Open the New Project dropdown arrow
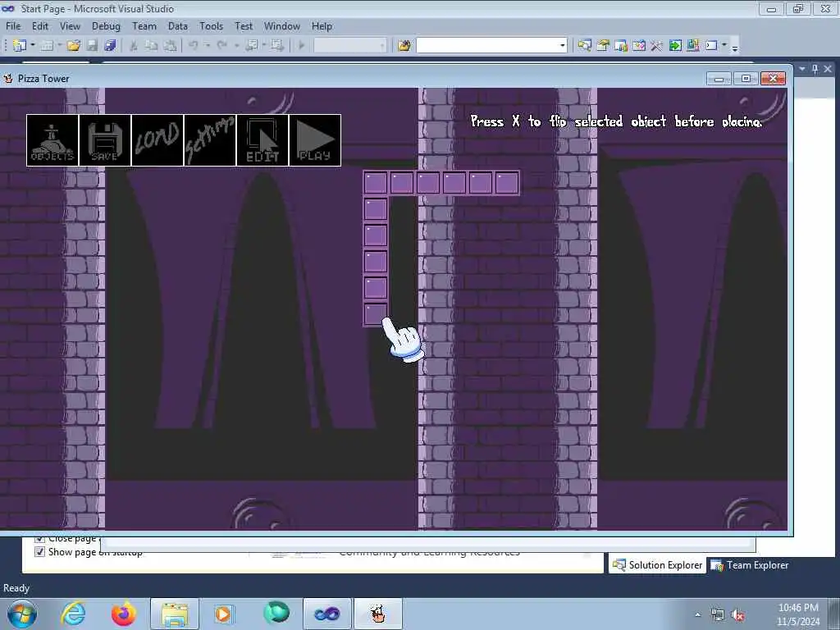 click(x=33, y=46)
